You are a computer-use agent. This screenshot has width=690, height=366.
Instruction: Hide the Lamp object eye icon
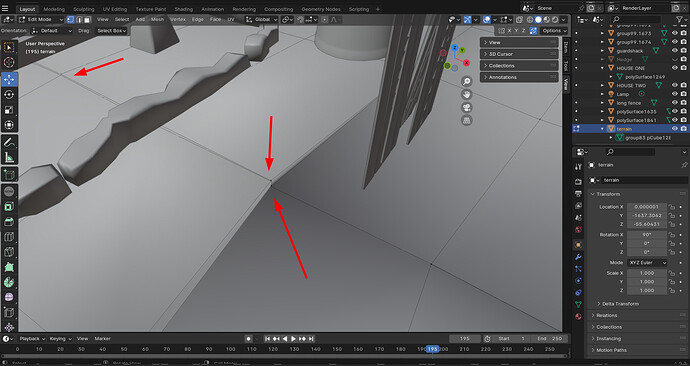675,94
